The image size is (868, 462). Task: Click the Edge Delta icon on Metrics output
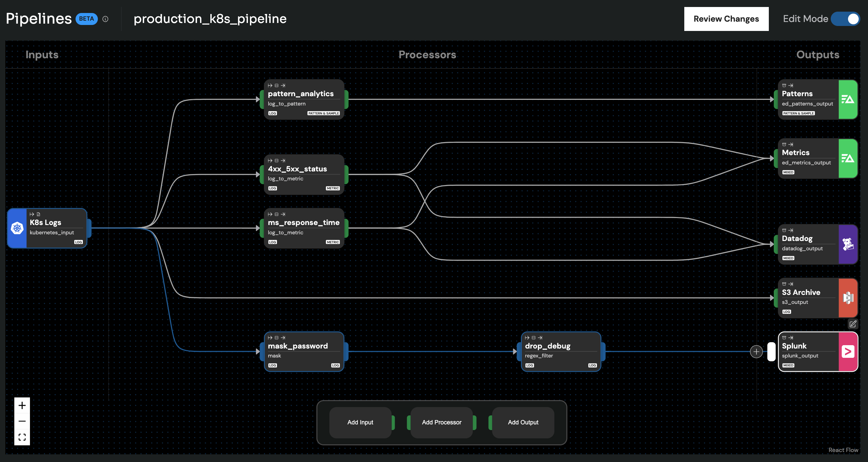(848, 158)
